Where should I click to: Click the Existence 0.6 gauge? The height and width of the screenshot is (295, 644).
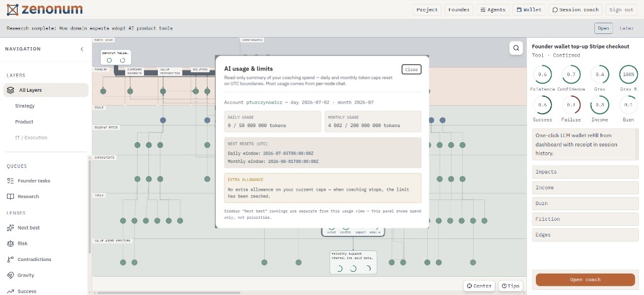tap(543, 74)
